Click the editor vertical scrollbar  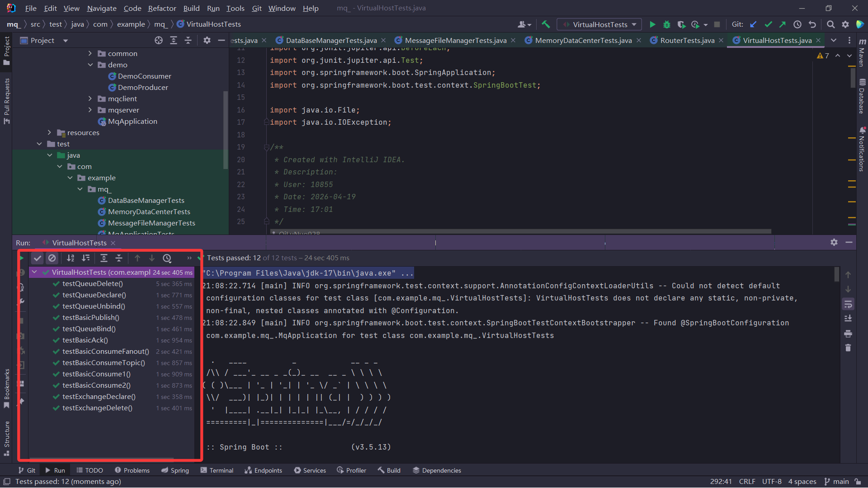point(852,77)
